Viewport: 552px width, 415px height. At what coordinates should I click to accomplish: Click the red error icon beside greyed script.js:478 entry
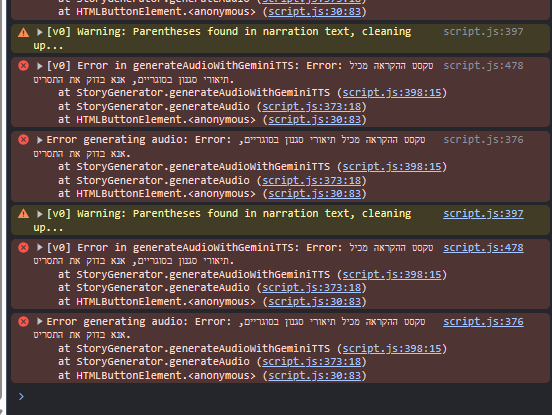click(24, 65)
